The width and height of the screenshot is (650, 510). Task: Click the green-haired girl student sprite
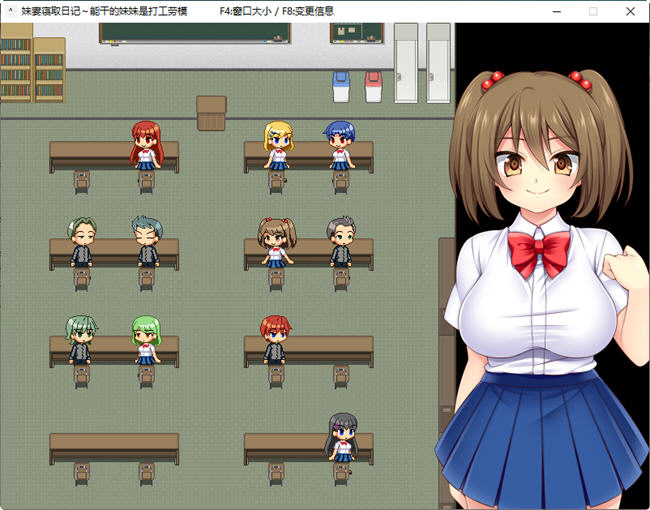pyautogui.click(x=146, y=339)
